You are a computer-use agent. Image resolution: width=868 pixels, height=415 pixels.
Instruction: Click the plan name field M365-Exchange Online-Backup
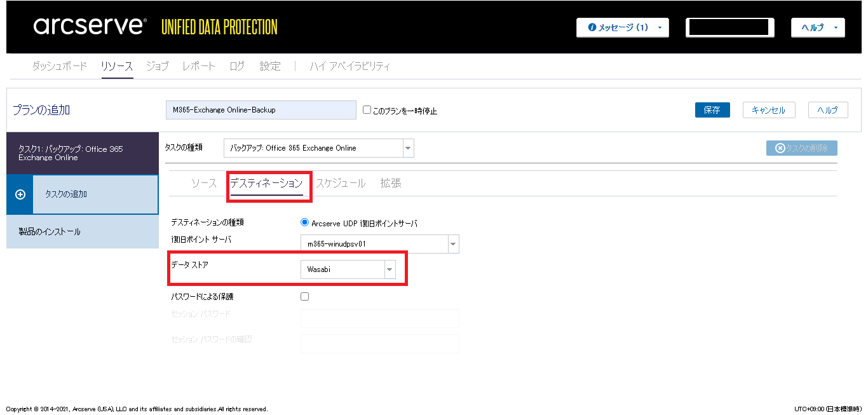coord(261,110)
